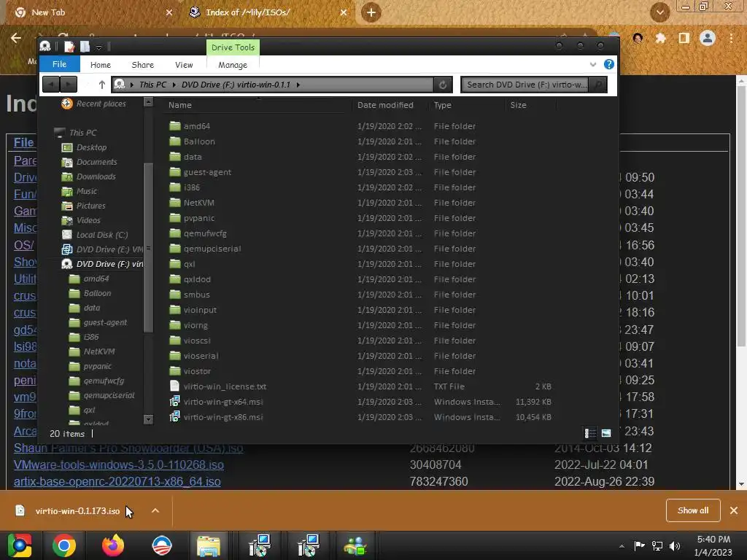
Task: Open the Home ribbon tab
Action: coord(101,65)
